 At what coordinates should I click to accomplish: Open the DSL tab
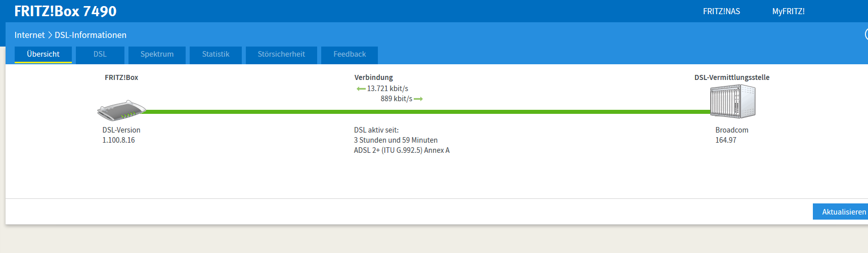click(100, 54)
